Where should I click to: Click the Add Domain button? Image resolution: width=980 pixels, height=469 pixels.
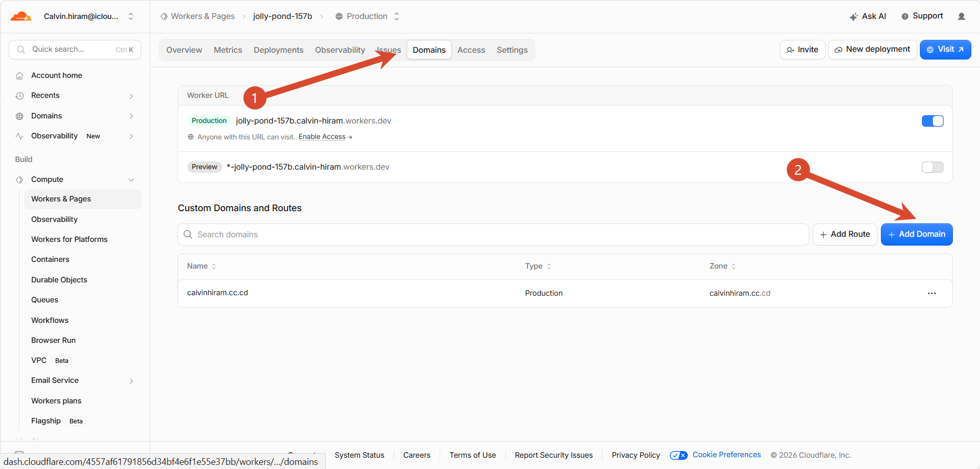[x=916, y=234]
